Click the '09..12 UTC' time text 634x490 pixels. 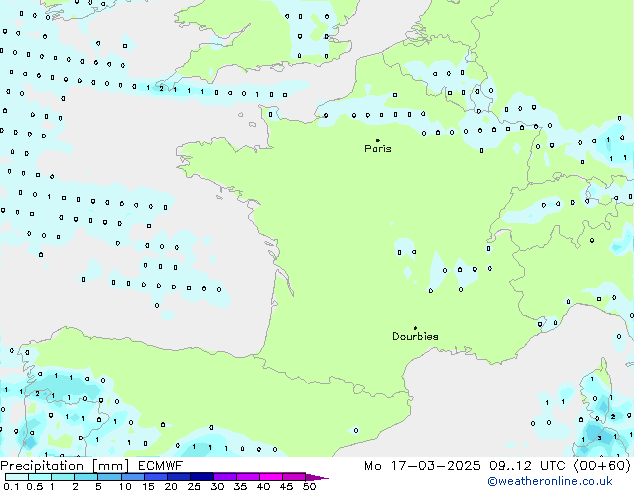point(527,466)
